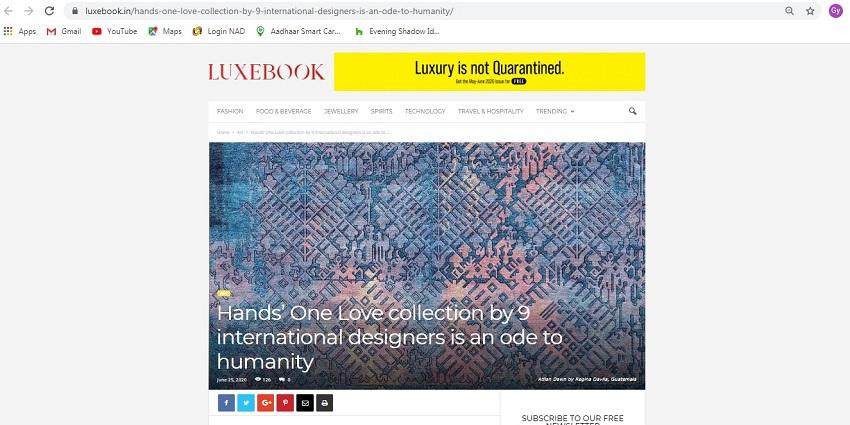Share article via Facebook icon
The width and height of the screenshot is (850, 425).
click(x=226, y=403)
